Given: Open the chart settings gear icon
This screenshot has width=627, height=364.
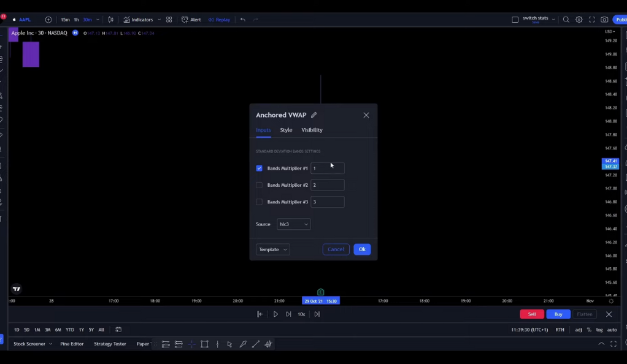Looking at the screenshot, I should [x=579, y=20].
